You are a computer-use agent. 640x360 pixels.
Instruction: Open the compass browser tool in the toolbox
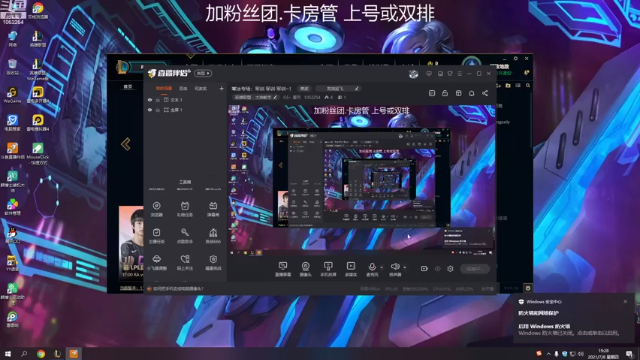156,209
